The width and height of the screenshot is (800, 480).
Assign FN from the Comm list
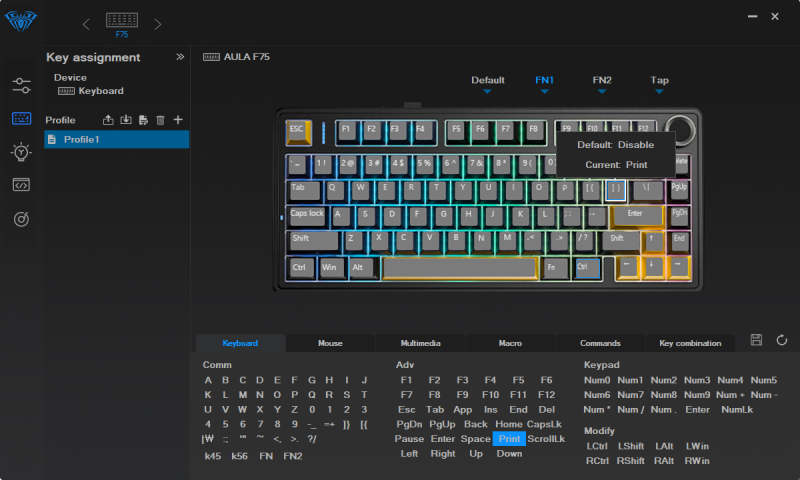point(266,456)
